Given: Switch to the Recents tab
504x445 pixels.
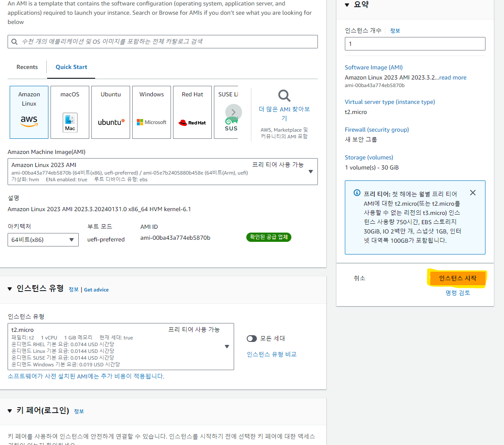Looking at the screenshot, I should 27,67.
